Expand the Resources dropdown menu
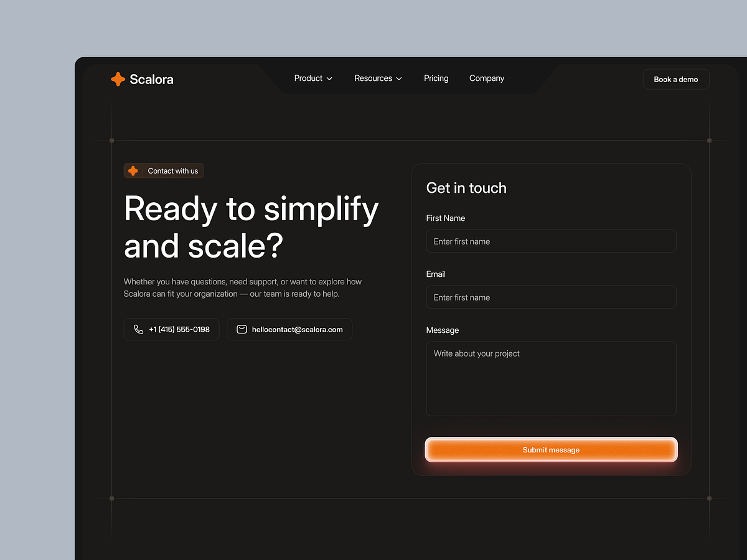The image size is (747, 560). 378,78
